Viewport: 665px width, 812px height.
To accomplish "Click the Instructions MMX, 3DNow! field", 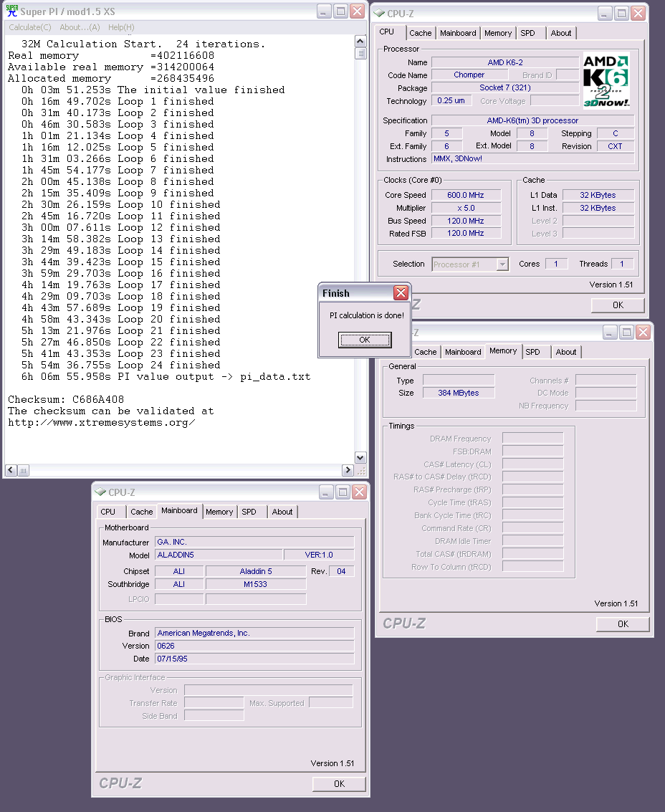I will [x=533, y=159].
